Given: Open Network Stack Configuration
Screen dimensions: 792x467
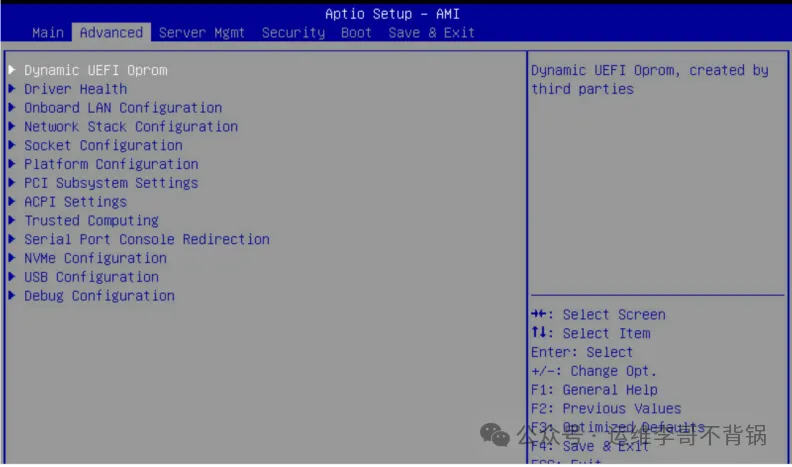Looking at the screenshot, I should click(x=131, y=126).
